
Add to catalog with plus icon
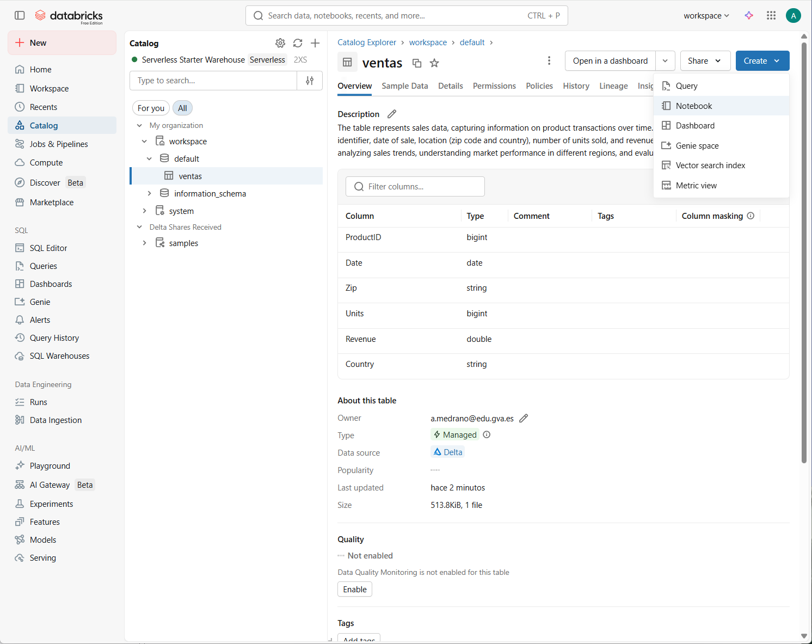(315, 43)
